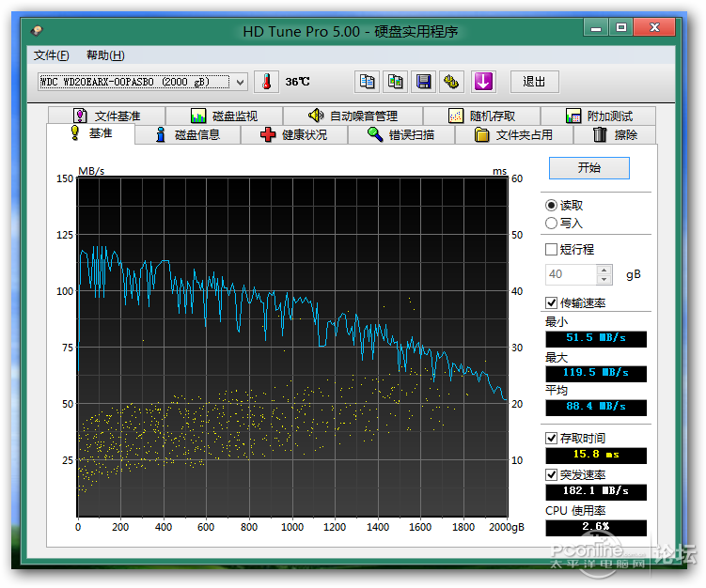Increase the short stroke gB value

click(604, 270)
